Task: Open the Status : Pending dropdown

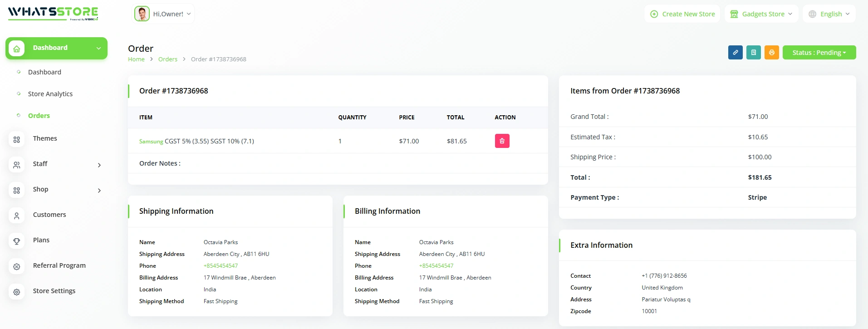Action: tap(819, 53)
